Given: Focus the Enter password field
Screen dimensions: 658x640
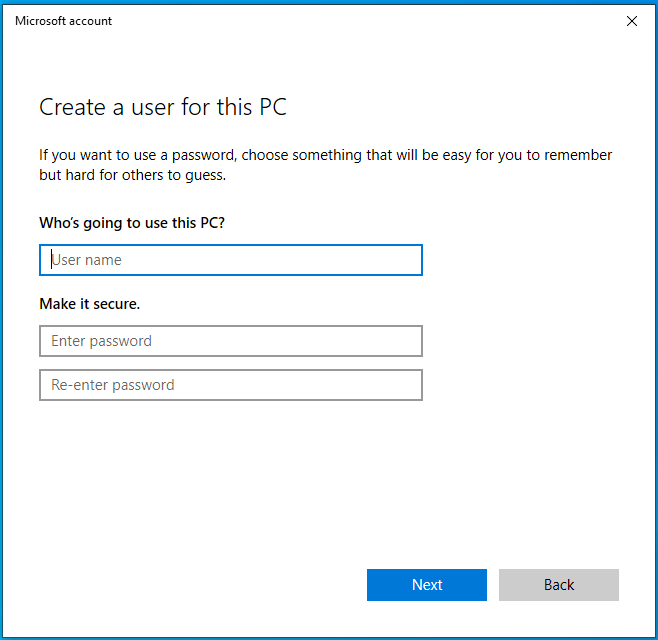Looking at the screenshot, I should tap(231, 341).
